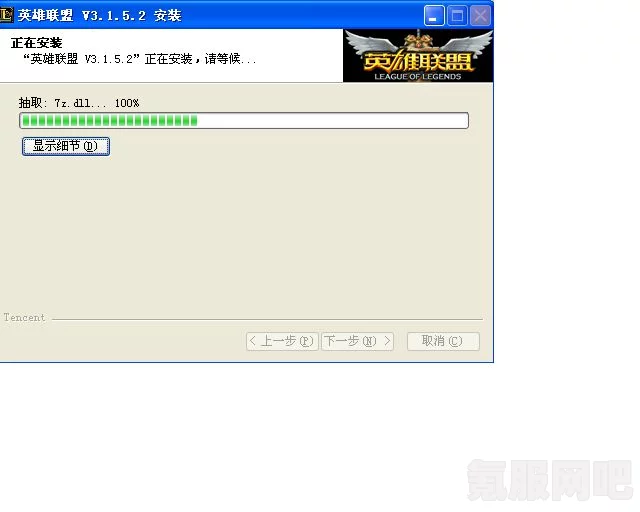
Task: Click the 抽取: 7z.dll... 100% status text
Action: [x=79, y=103]
